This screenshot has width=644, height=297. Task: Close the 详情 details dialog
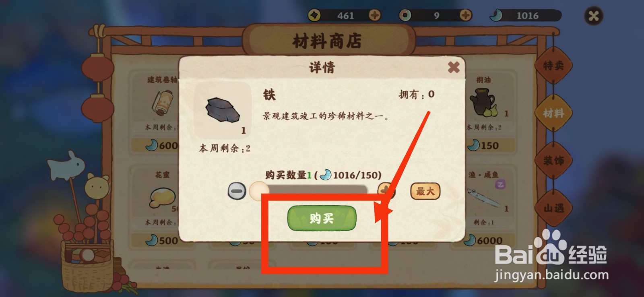point(454,67)
